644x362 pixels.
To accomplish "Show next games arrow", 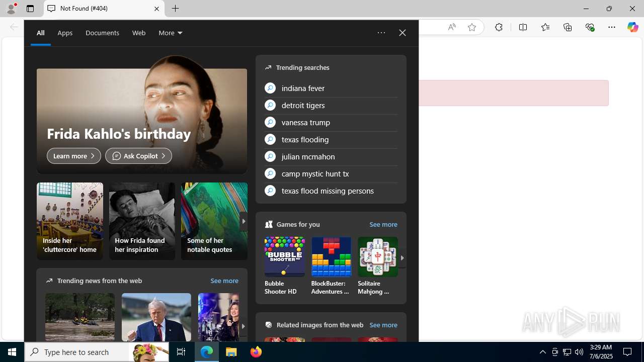I will (x=402, y=258).
